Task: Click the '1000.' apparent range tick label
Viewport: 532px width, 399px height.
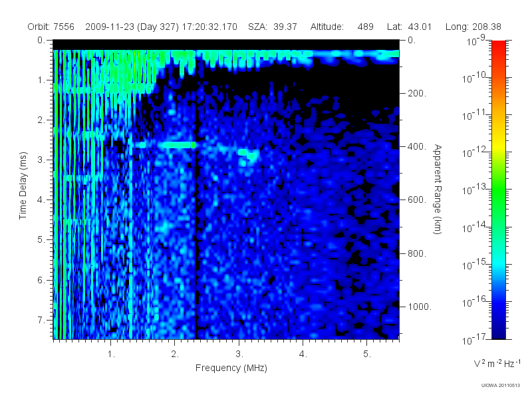Action: [420, 307]
